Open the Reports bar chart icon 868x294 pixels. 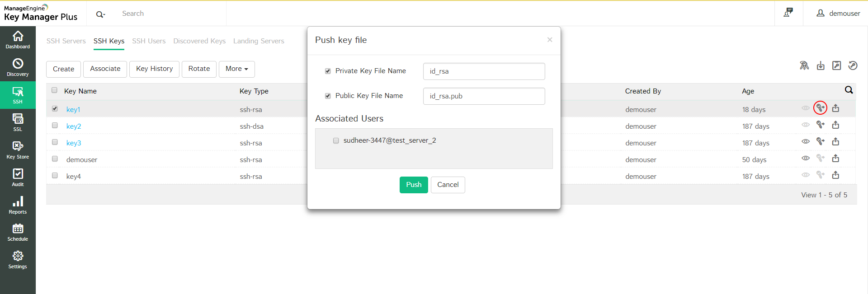coord(18,205)
